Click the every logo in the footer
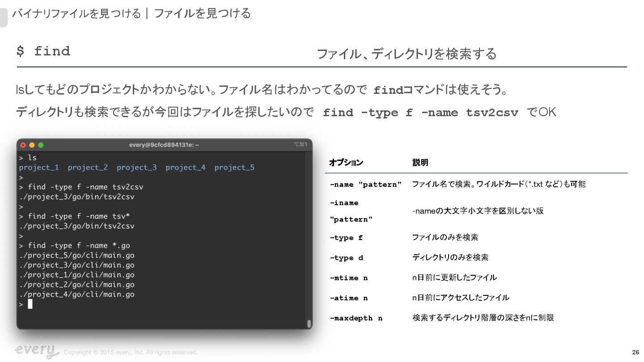 (x=37, y=351)
